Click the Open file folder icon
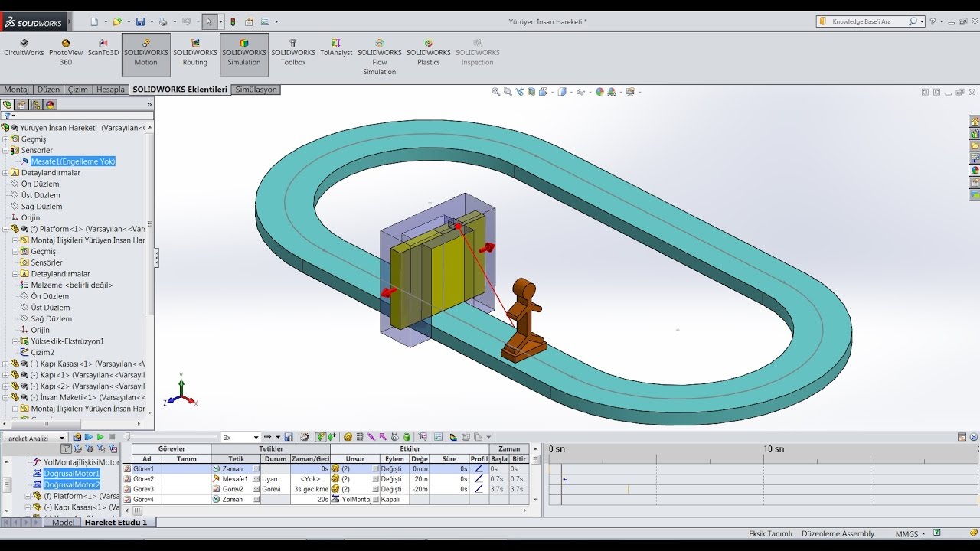980x551 pixels. click(118, 22)
